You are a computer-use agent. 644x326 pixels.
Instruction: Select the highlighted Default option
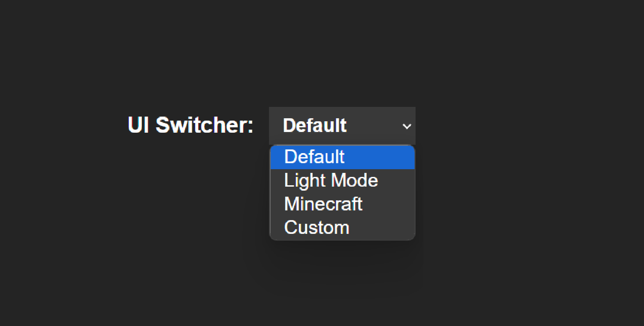pyautogui.click(x=314, y=157)
